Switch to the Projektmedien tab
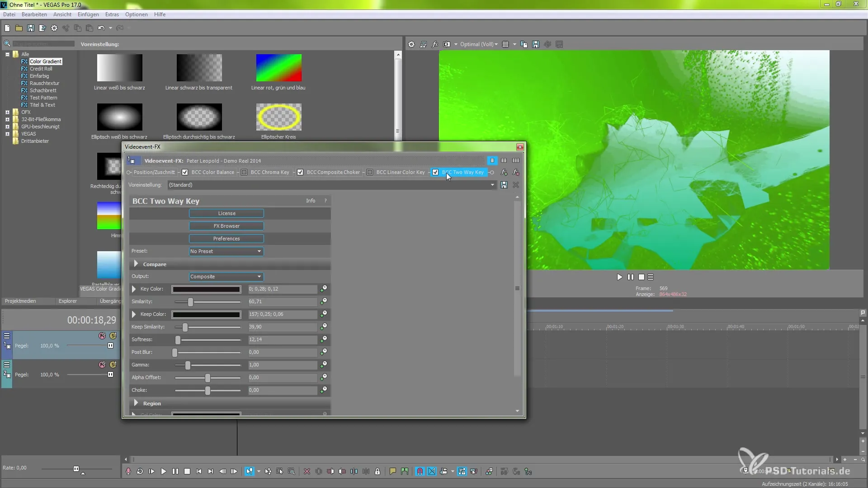 pos(20,301)
